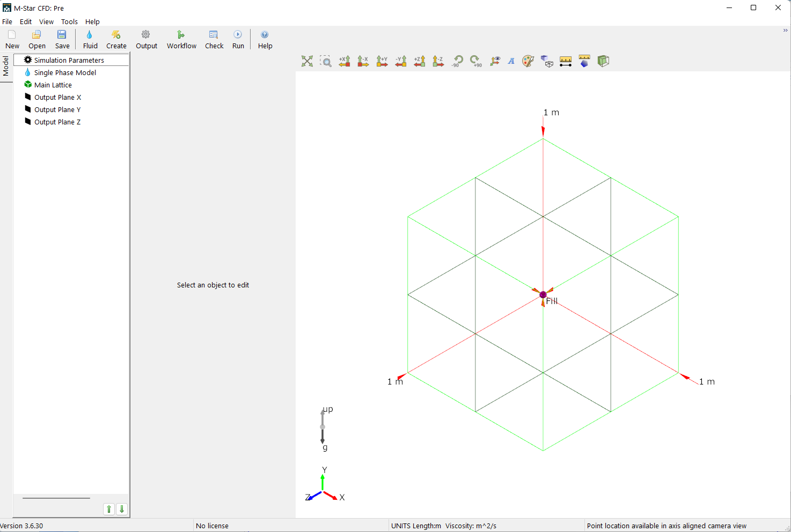Click the 'Select an object to edit' text

213,285
